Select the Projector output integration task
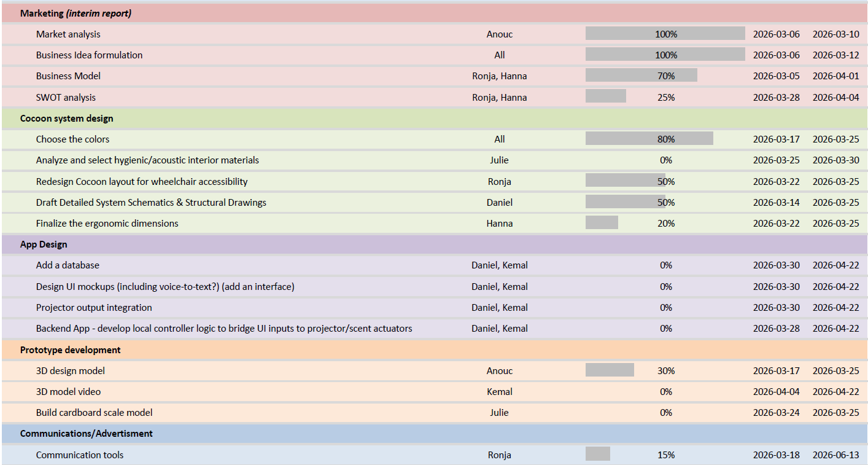Image resolution: width=868 pixels, height=465 pixels. coord(94,308)
